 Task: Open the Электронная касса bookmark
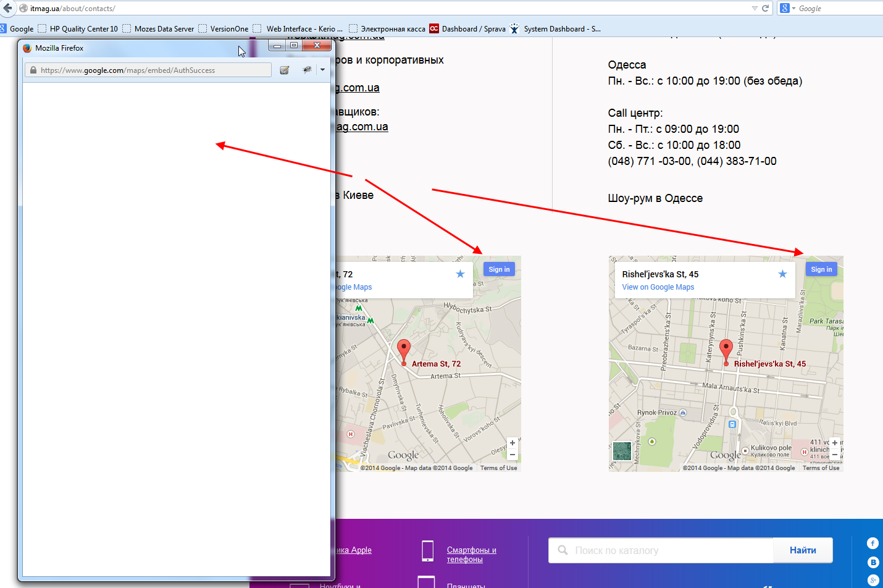click(387, 28)
